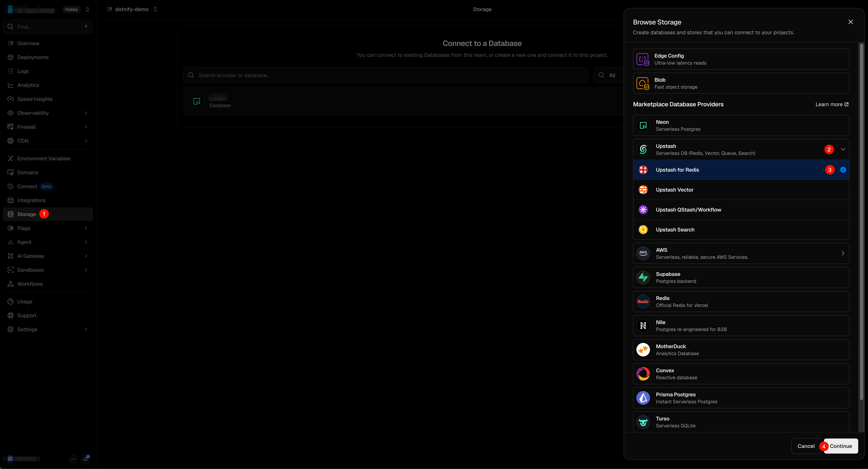The image size is (868, 469).
Task: Expand the Agent submenu
Action: pyautogui.click(x=86, y=242)
